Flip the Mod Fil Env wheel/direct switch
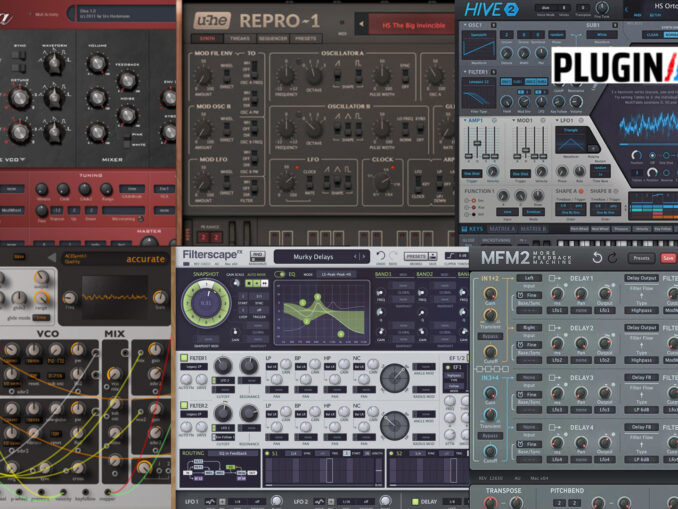Viewport: 678px width, 509px height. coord(226,75)
